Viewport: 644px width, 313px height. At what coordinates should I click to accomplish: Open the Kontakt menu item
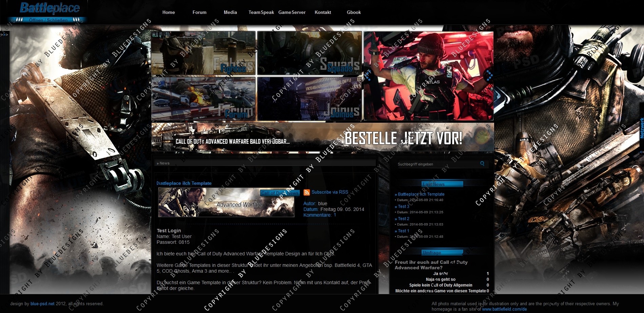tap(323, 12)
